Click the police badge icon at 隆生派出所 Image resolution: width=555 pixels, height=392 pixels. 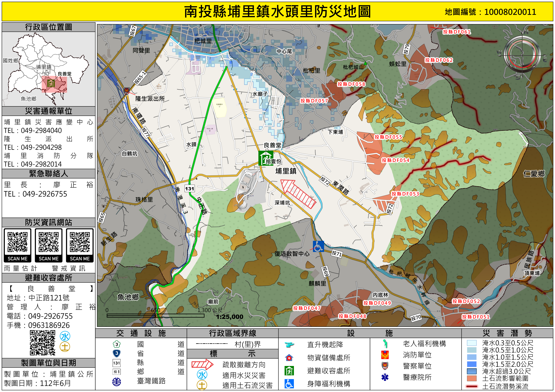(x=126, y=91)
